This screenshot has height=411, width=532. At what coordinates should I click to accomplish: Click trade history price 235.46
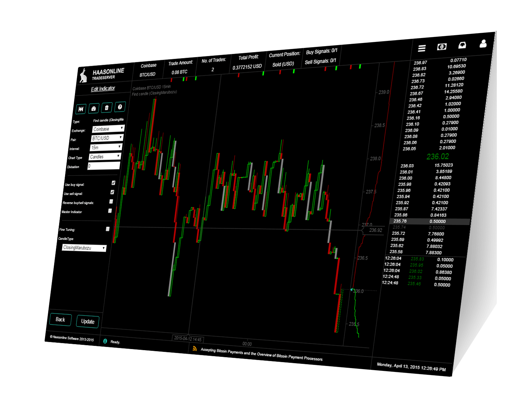tap(414, 284)
